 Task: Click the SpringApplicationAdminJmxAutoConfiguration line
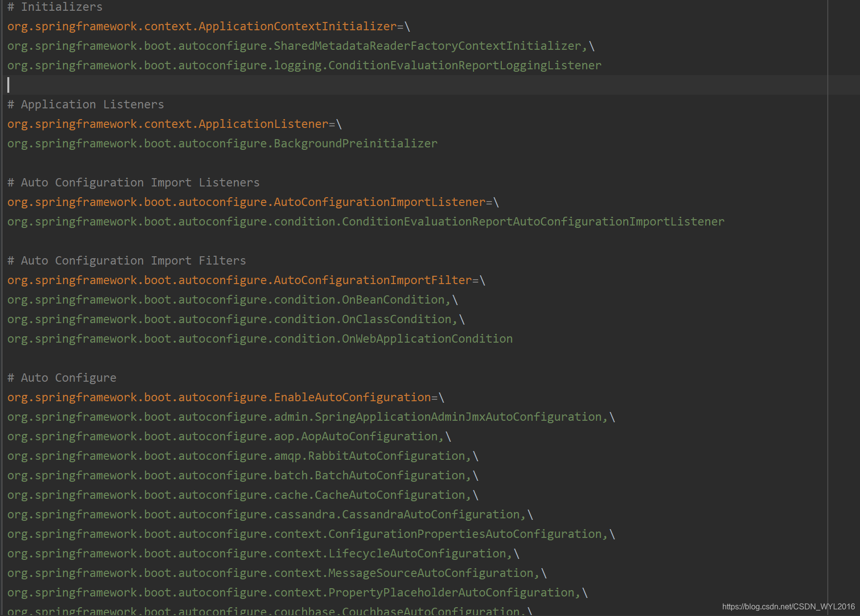(311, 417)
